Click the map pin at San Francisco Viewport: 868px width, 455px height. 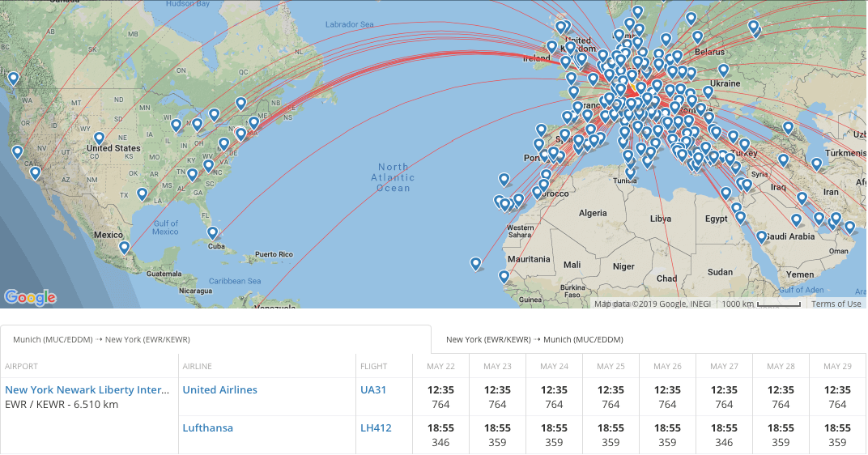[x=18, y=151]
